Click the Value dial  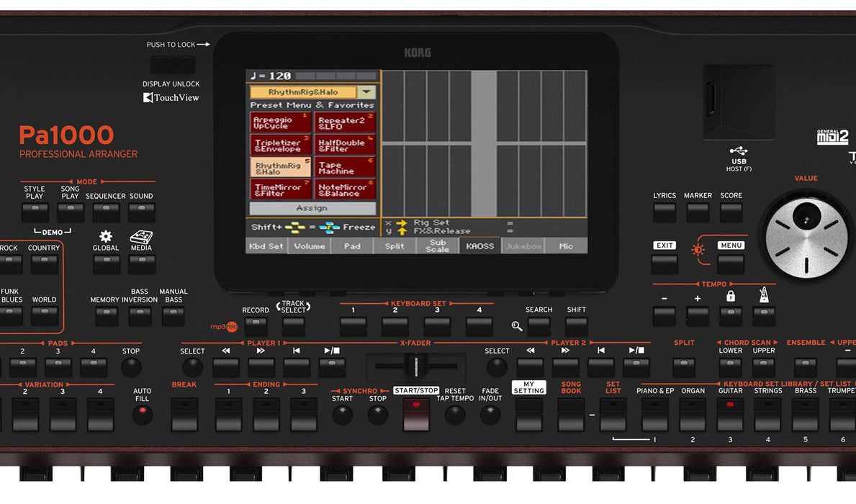click(806, 238)
